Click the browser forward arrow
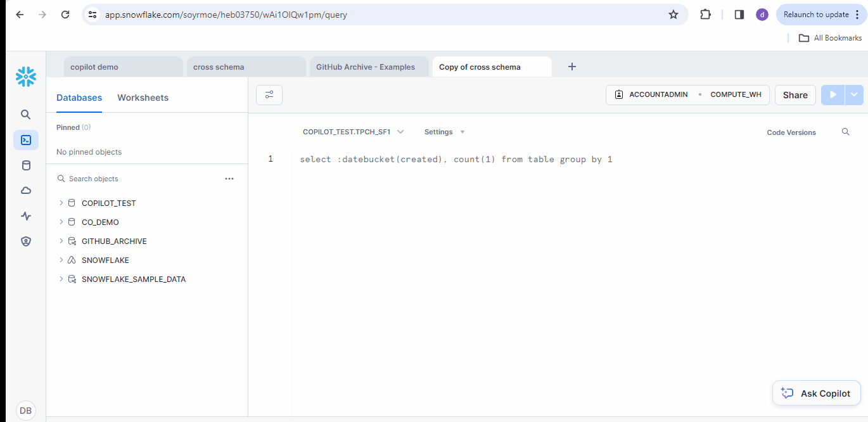The height and width of the screenshot is (422, 868). point(42,15)
